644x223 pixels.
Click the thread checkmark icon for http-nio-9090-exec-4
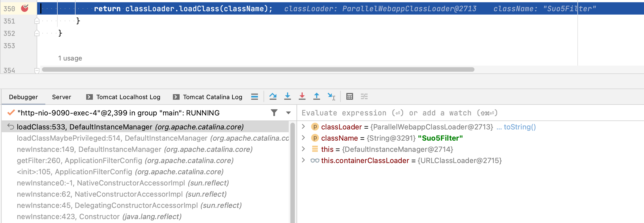[11, 113]
